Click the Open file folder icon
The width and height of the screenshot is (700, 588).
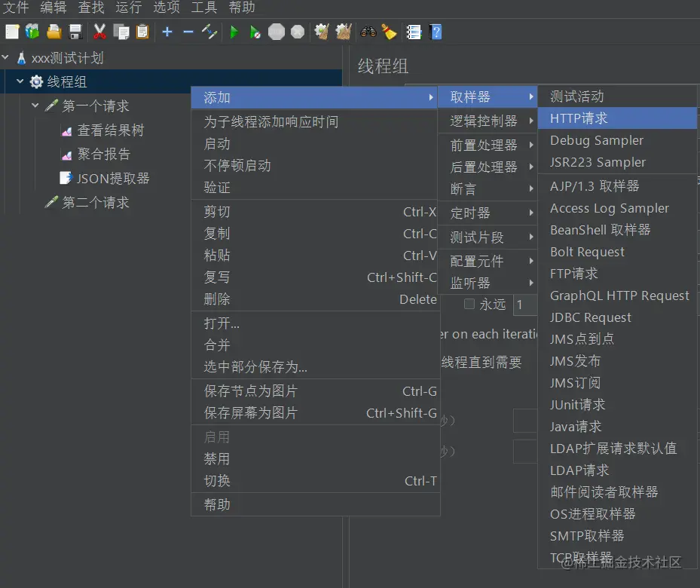54,32
